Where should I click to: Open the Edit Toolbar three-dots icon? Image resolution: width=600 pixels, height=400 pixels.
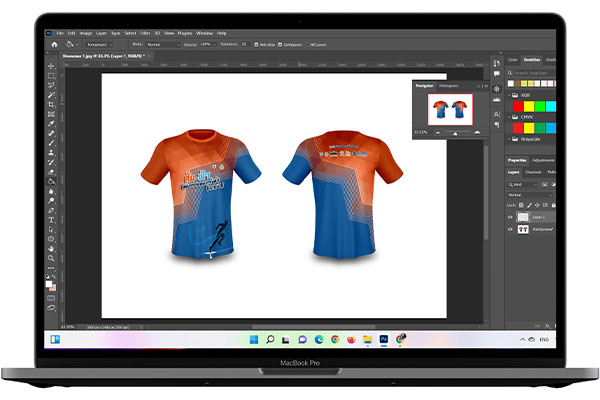[51, 268]
